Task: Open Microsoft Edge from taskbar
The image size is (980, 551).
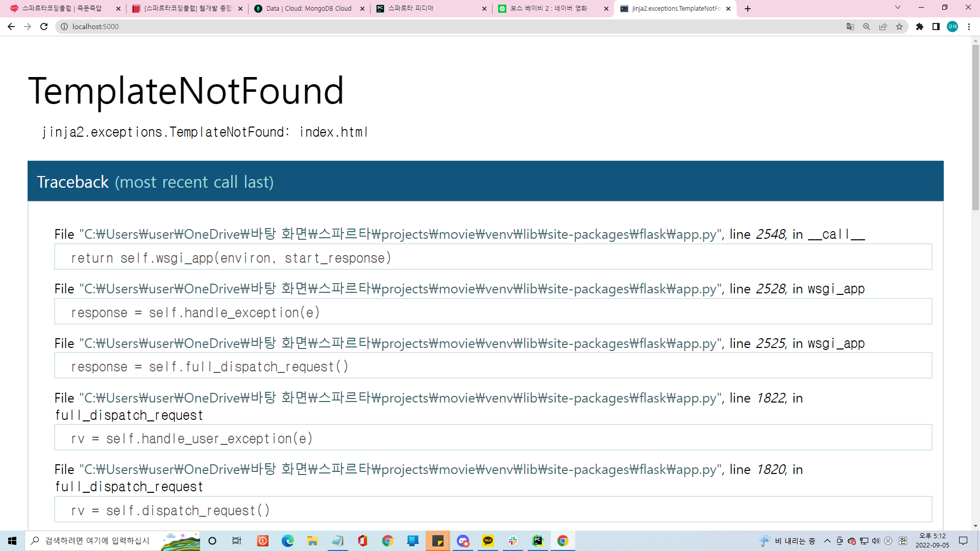Action: (288, 541)
